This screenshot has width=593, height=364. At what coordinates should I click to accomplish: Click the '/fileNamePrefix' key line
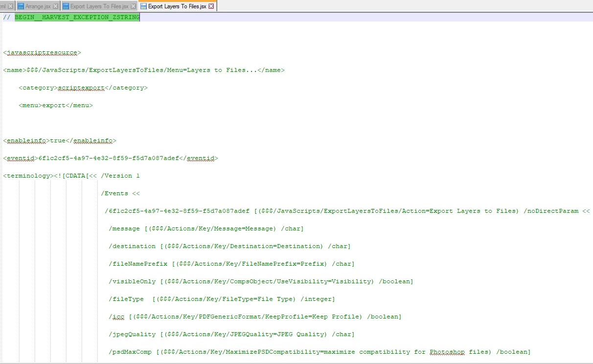click(x=232, y=264)
